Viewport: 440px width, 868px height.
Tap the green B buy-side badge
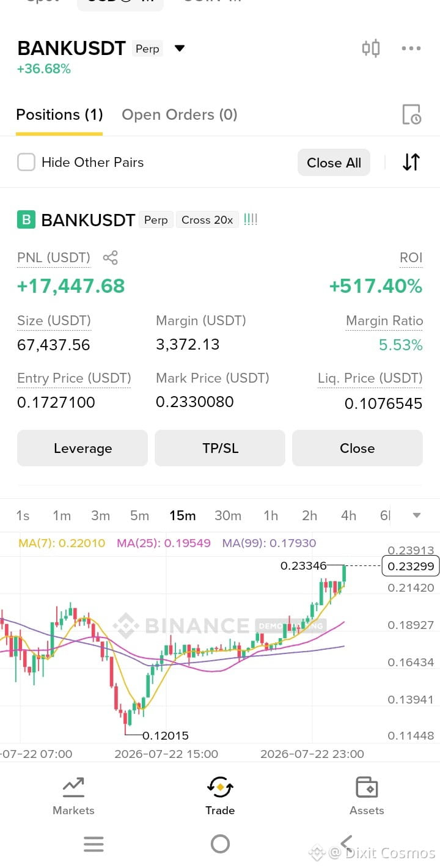(x=26, y=219)
